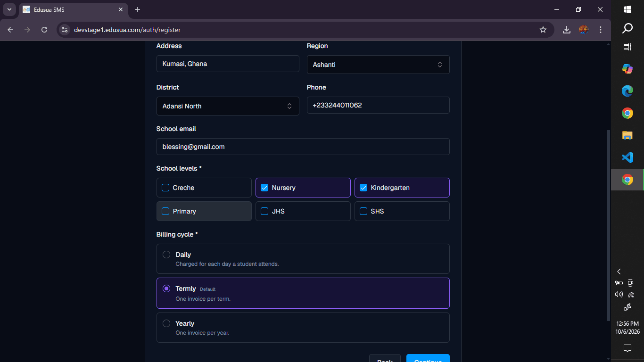Open Task View on the taskbar
This screenshot has width=644, height=362.
627,47
